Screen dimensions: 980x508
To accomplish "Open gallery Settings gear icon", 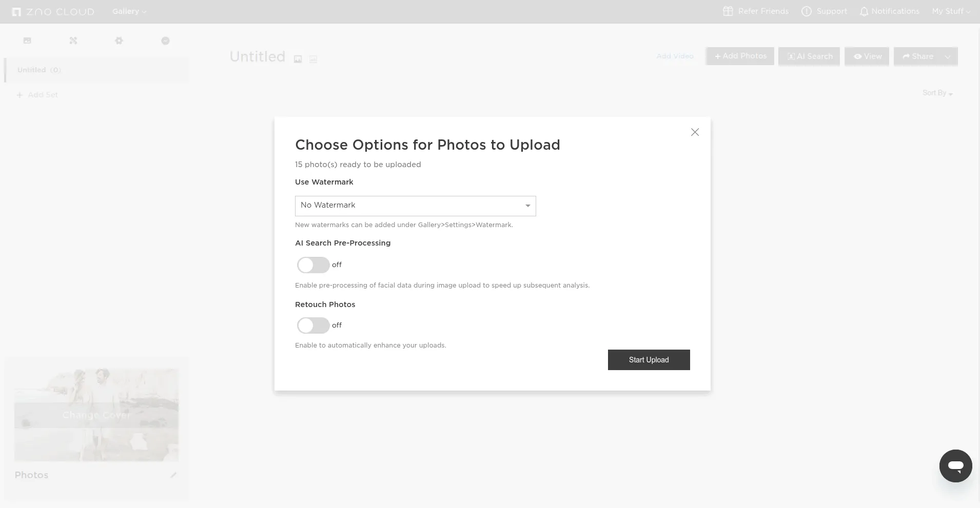I will pyautogui.click(x=119, y=40).
